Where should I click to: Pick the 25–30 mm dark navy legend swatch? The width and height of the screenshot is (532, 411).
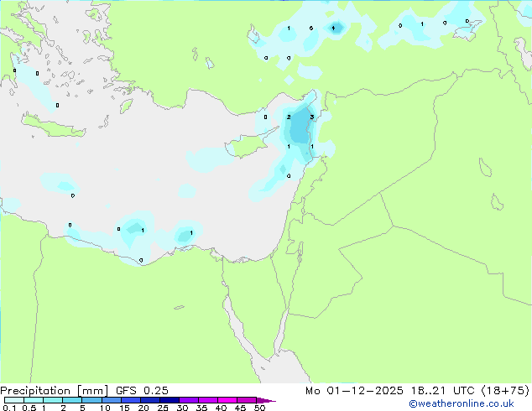[x=169, y=400]
